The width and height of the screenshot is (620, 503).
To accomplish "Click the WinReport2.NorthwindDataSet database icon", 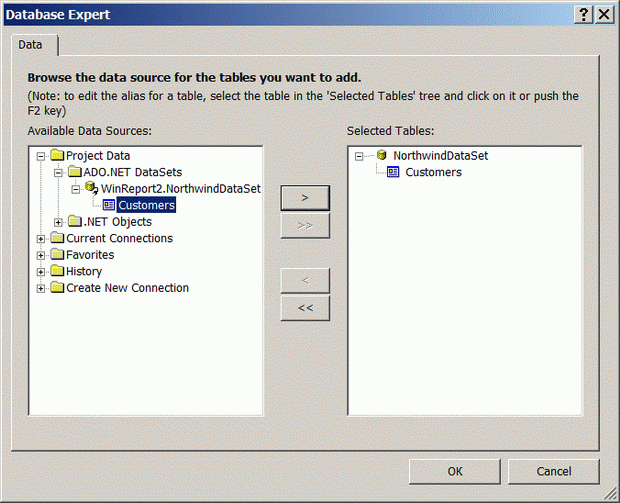I will [91, 189].
